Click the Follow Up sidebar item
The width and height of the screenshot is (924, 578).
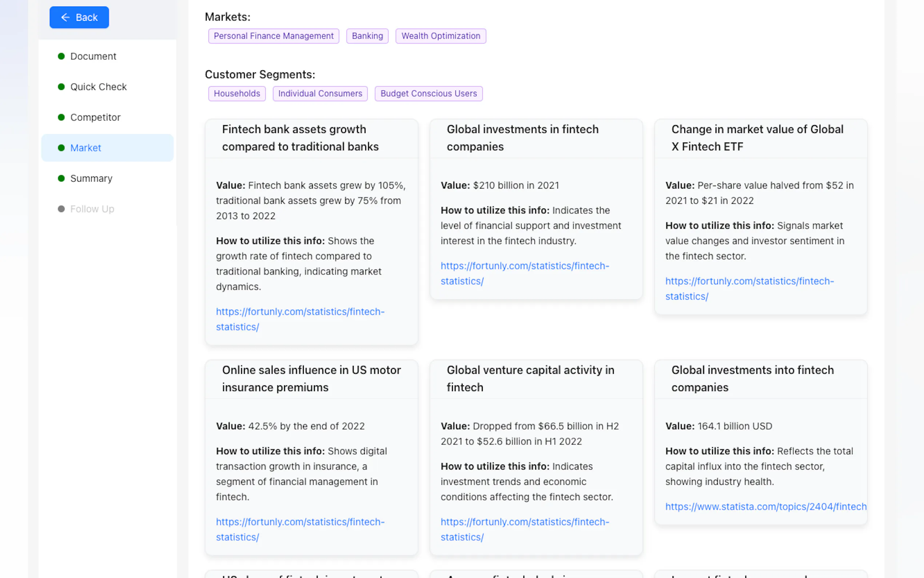coord(92,209)
